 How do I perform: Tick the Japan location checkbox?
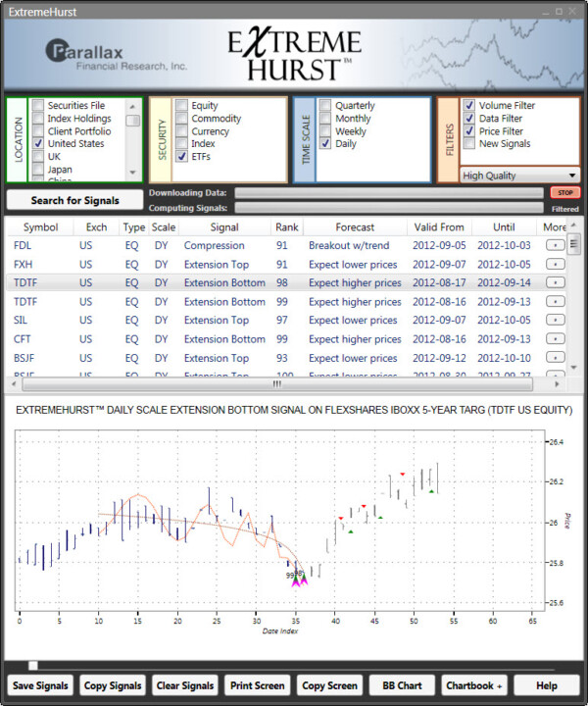tap(38, 170)
